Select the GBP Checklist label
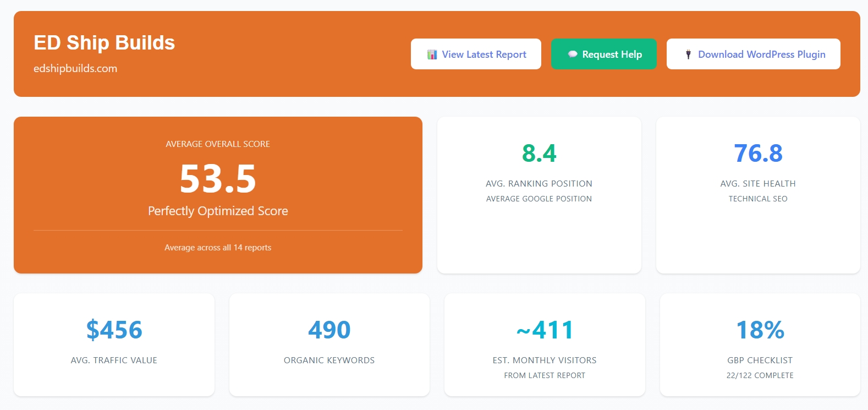 coord(760,360)
